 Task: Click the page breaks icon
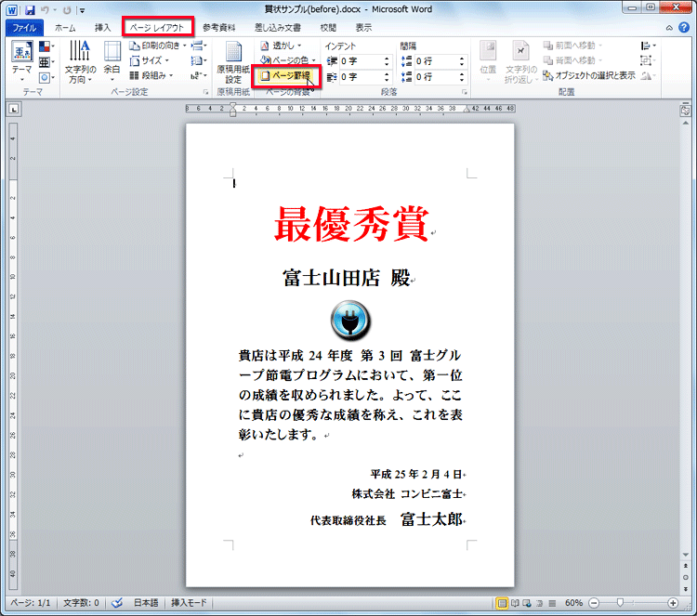(x=199, y=46)
